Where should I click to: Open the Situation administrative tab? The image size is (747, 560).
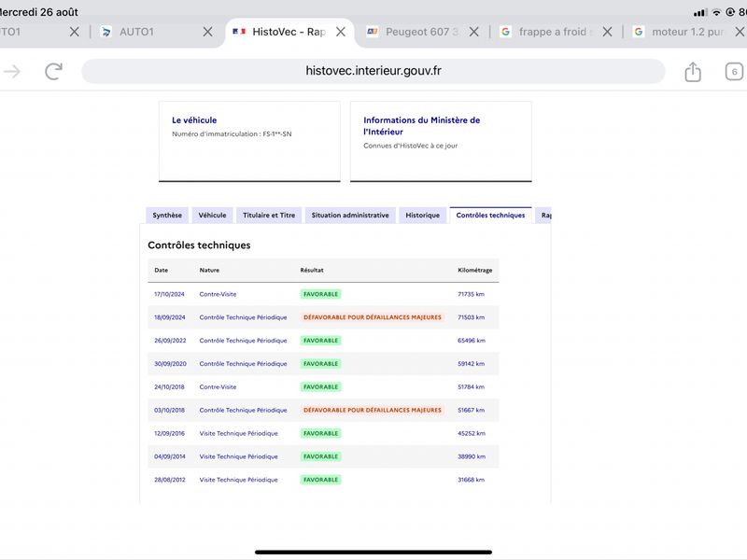point(350,216)
